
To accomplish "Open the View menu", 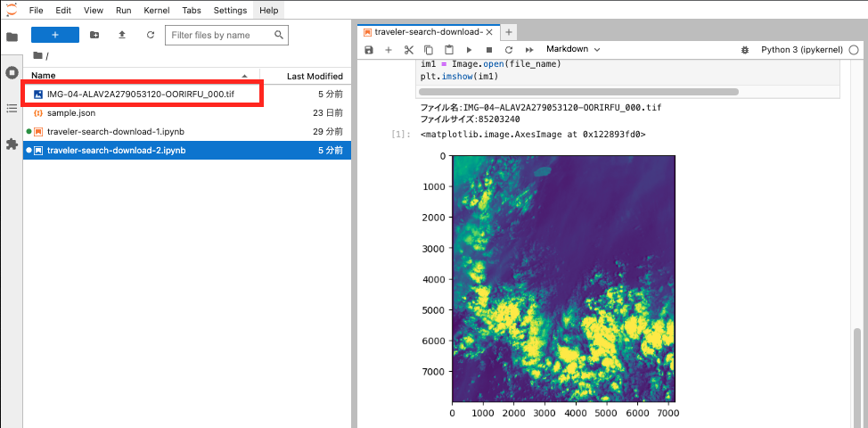I will pyautogui.click(x=94, y=10).
